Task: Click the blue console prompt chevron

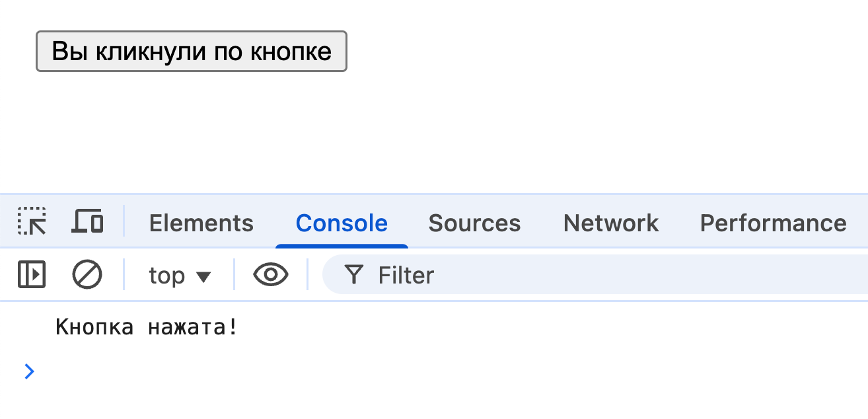Action: click(x=29, y=371)
